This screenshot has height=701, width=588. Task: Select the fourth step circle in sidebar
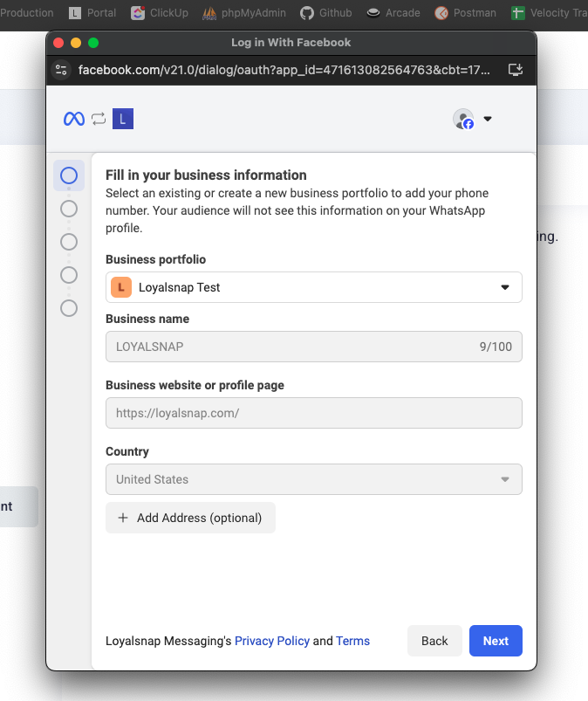[69, 275]
